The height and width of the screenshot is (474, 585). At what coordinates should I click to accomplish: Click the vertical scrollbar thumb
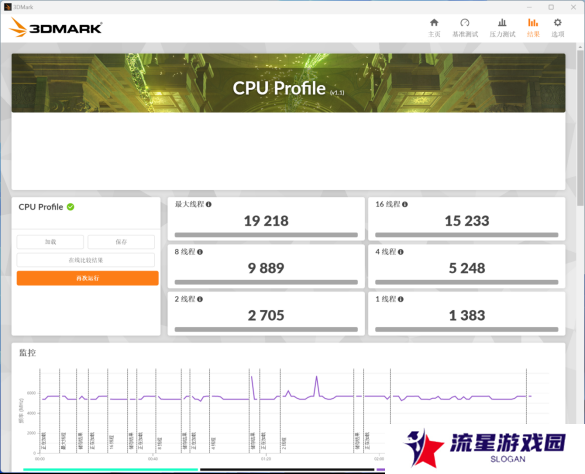click(580, 127)
